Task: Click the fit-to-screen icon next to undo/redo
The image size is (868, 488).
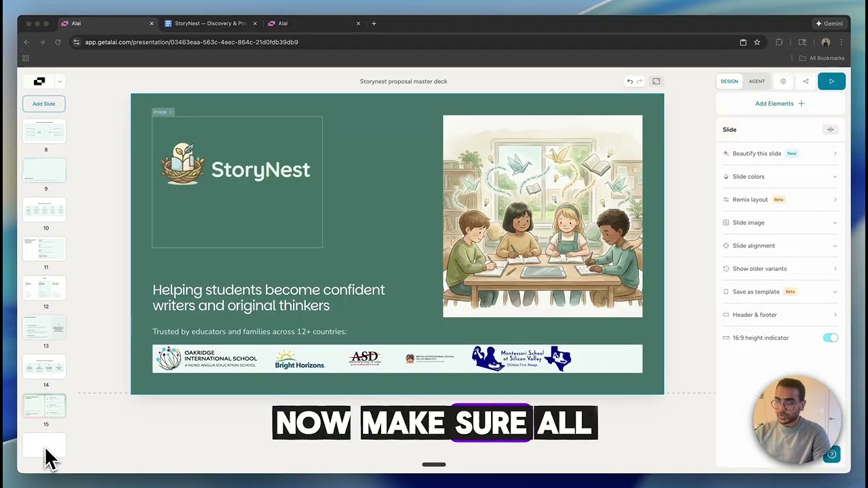Action: point(656,81)
